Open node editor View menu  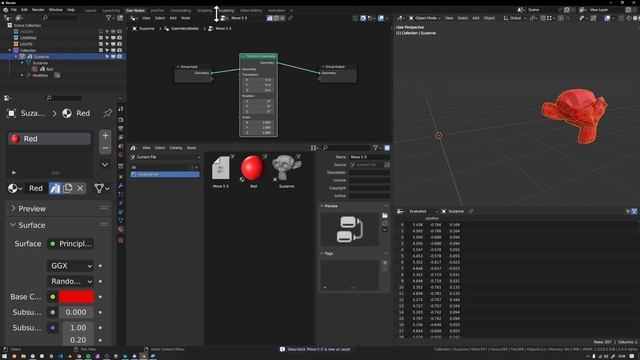[146, 18]
